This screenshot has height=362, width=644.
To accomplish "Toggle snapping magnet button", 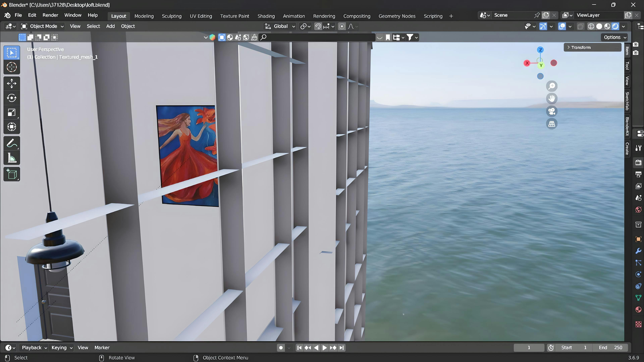I will pos(318,26).
